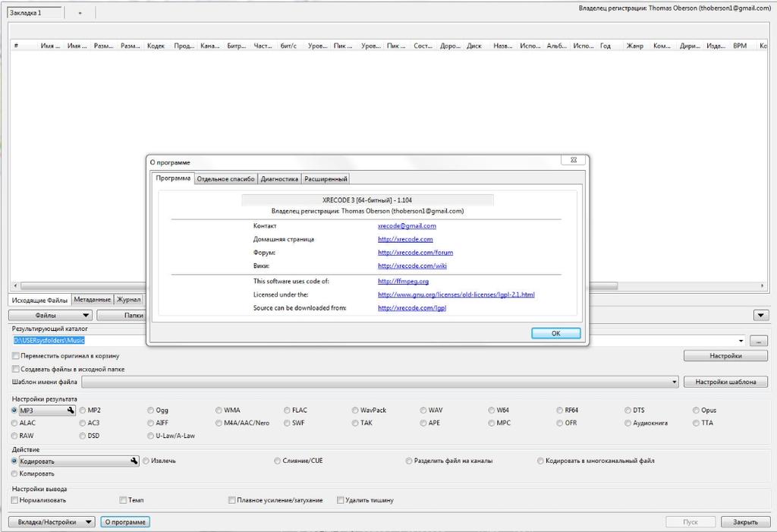This screenshot has width=777, height=532.
Task: Pick the Извлечь action
Action: 159,461
